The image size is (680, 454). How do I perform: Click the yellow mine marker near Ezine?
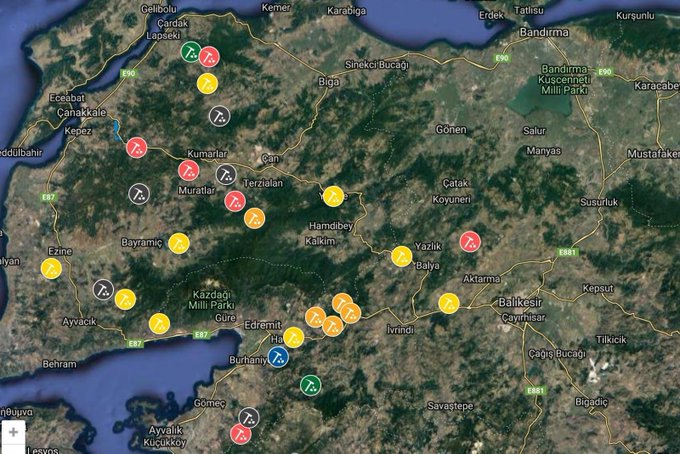[x=51, y=268]
